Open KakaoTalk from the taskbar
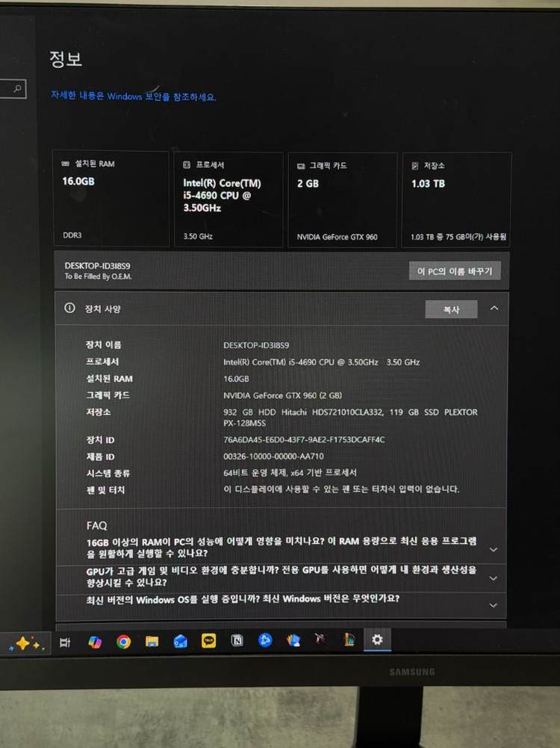Image resolution: width=560 pixels, height=748 pixels. point(208,640)
